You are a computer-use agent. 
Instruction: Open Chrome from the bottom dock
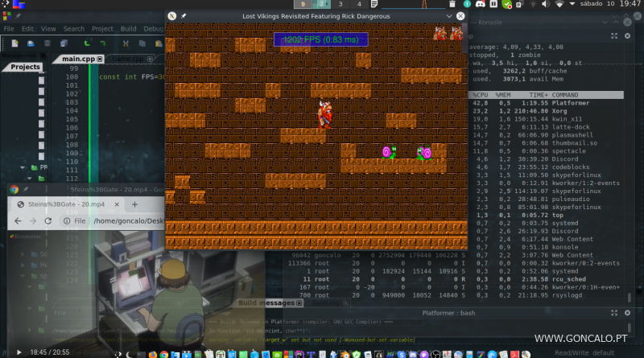point(164,354)
